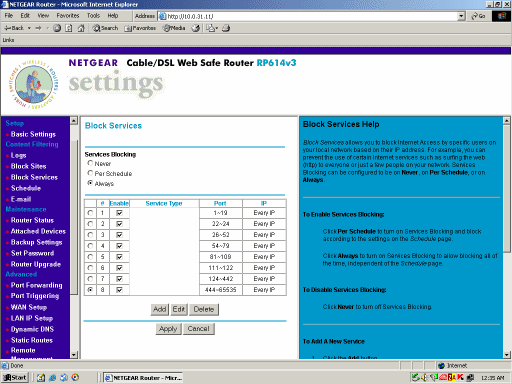Image resolution: width=512 pixels, height=384 pixels.
Task: Click the Apply button
Action: pyautogui.click(x=168, y=329)
